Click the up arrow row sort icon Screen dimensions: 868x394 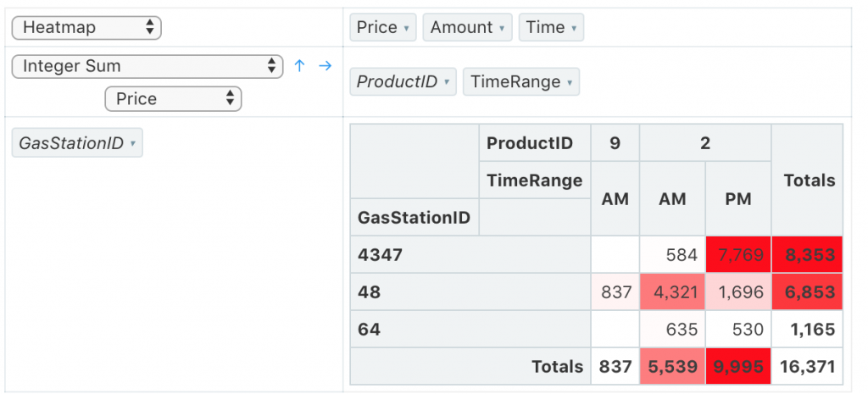tap(298, 66)
